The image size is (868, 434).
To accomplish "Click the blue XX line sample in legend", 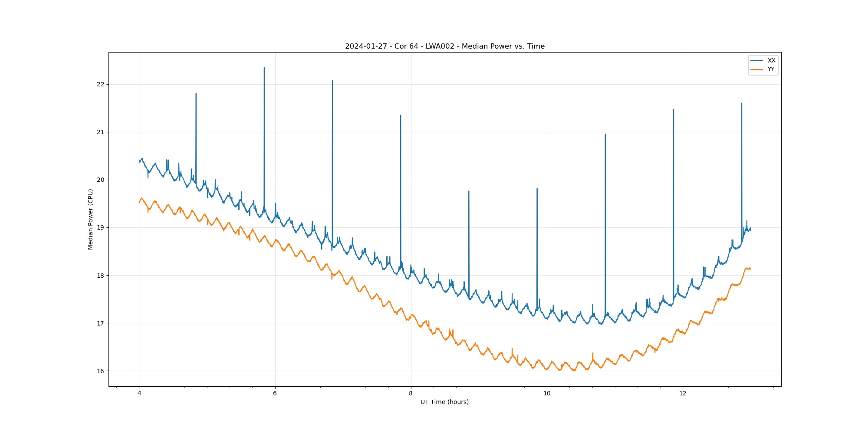I will [x=757, y=60].
